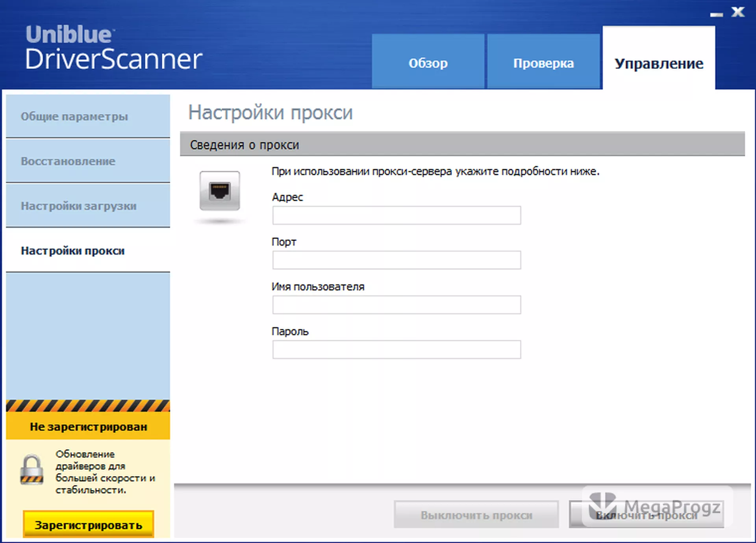This screenshot has height=543, width=756.
Task: Click the Зарегистрировать button
Action: point(88,525)
